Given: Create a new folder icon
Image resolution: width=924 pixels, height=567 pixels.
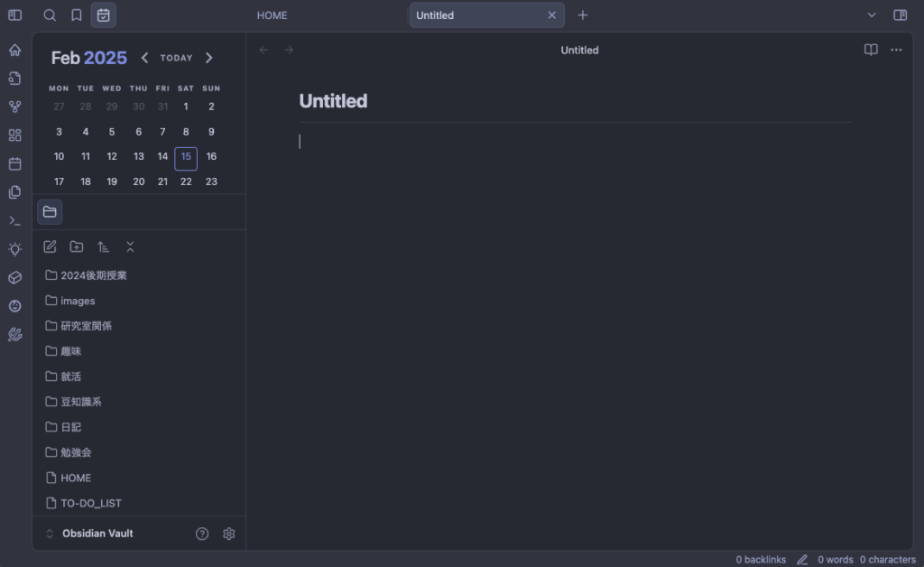Looking at the screenshot, I should pos(77,247).
